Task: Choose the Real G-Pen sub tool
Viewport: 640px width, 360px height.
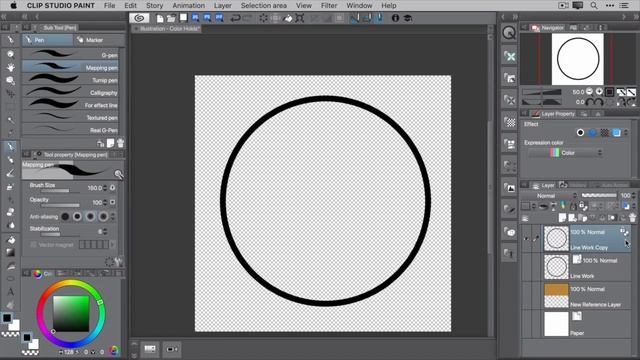Action: (x=70, y=130)
